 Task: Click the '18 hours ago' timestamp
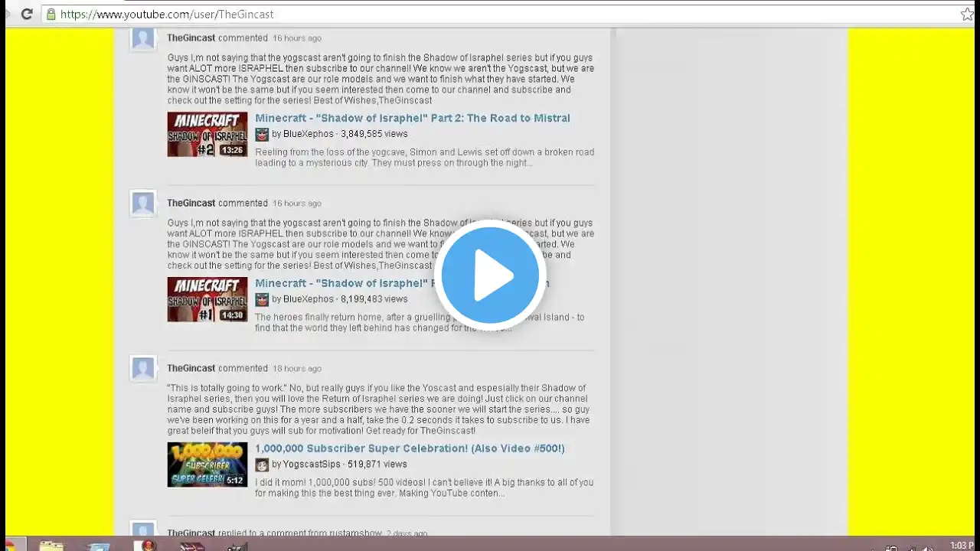(x=297, y=368)
